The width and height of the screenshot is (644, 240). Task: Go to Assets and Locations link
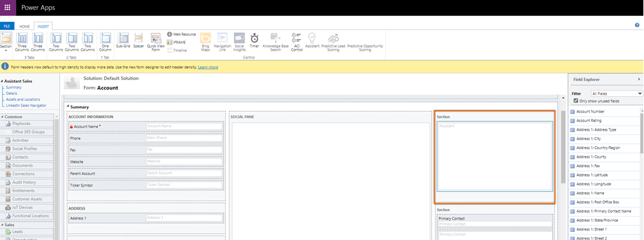[x=23, y=99]
